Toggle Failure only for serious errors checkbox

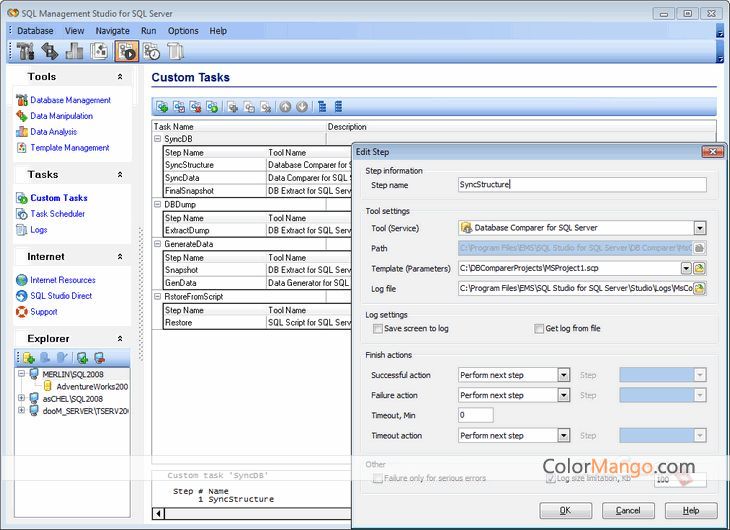tap(378, 478)
